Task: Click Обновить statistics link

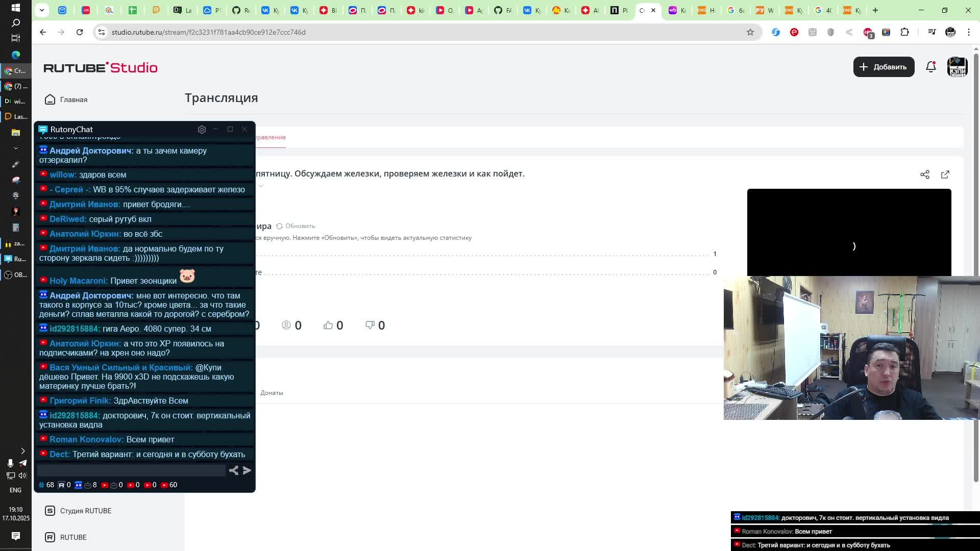Action: 296,226
